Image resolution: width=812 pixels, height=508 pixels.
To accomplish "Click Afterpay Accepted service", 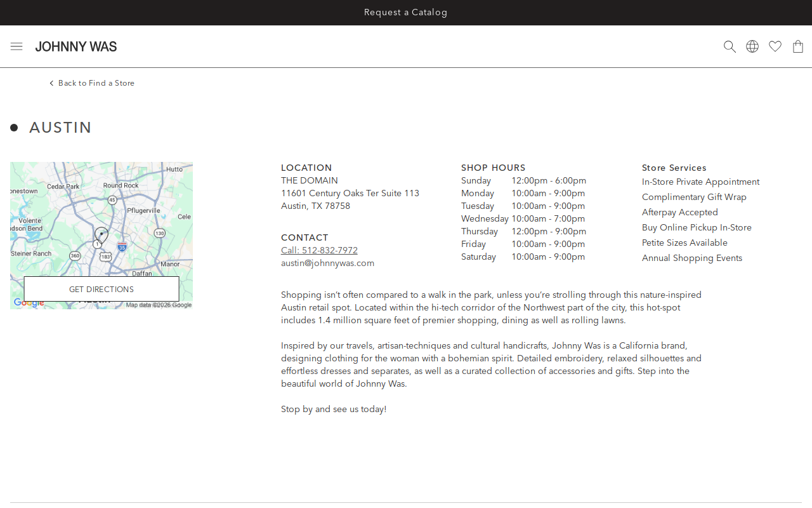I will coord(680,213).
